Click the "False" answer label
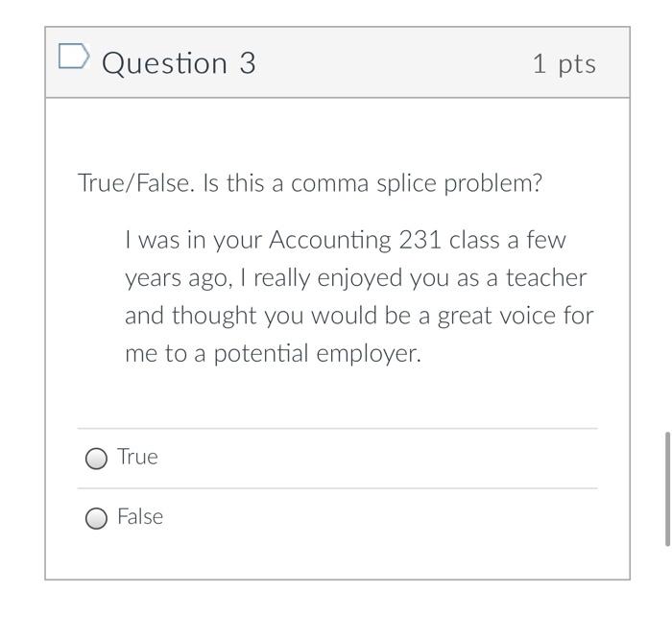Image resolution: width=672 pixels, height=638 pixels. pos(140,517)
